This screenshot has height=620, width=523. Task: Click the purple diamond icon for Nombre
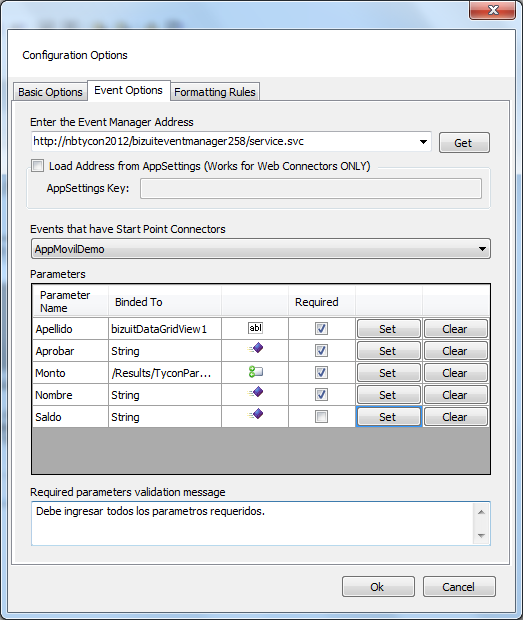pos(255,393)
